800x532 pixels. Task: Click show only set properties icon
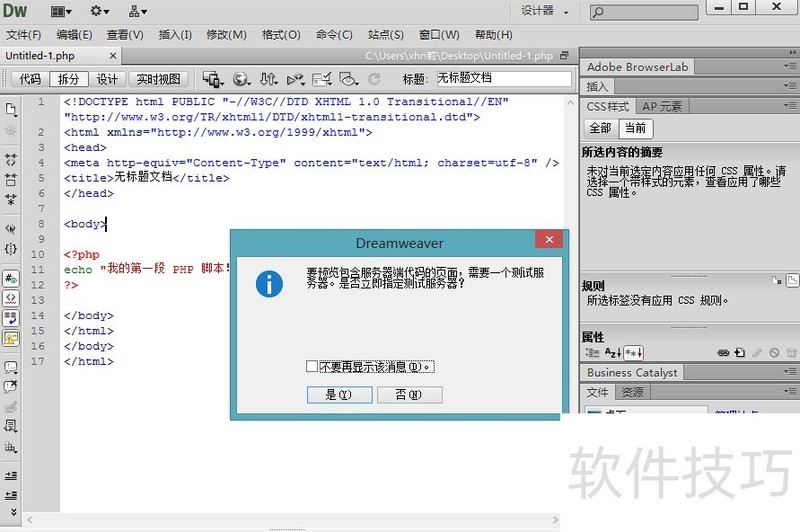[x=633, y=352]
